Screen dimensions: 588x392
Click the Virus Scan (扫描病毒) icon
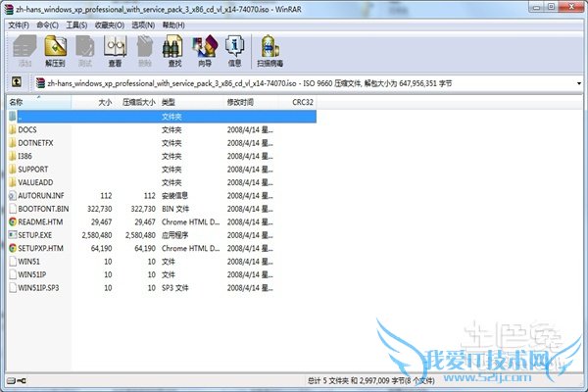point(270,51)
